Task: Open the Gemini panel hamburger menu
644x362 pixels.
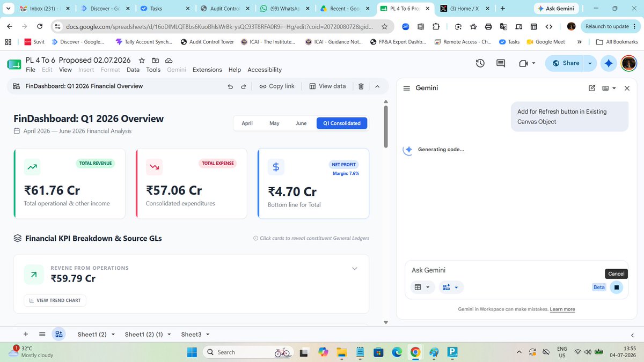Action: pyautogui.click(x=406, y=88)
